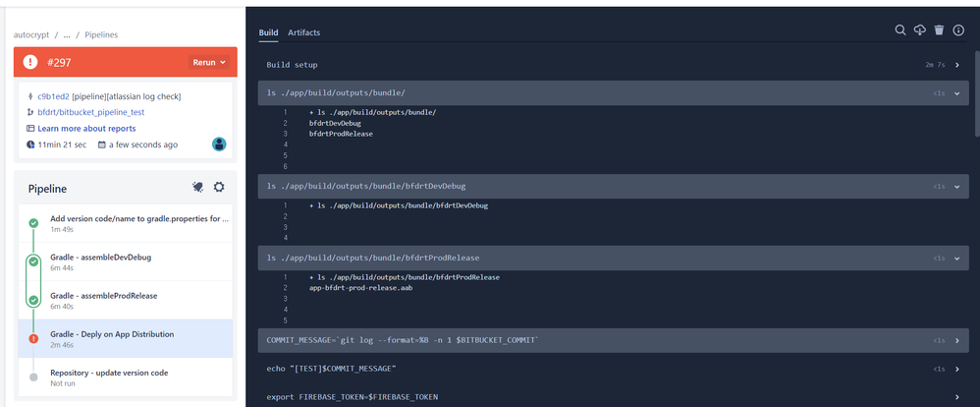Open the ellipsis breadcrumb
Image resolution: width=980 pixels, height=407 pixels.
click(x=67, y=35)
